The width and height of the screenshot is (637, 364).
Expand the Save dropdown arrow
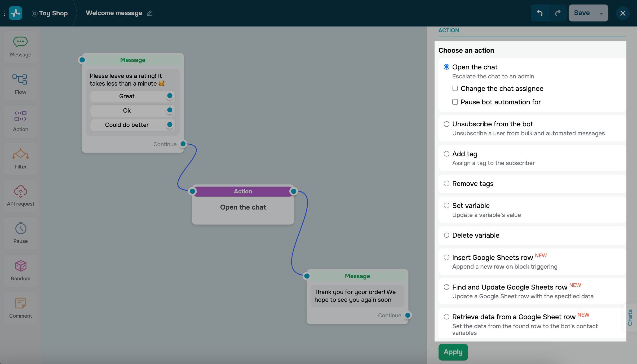click(601, 14)
